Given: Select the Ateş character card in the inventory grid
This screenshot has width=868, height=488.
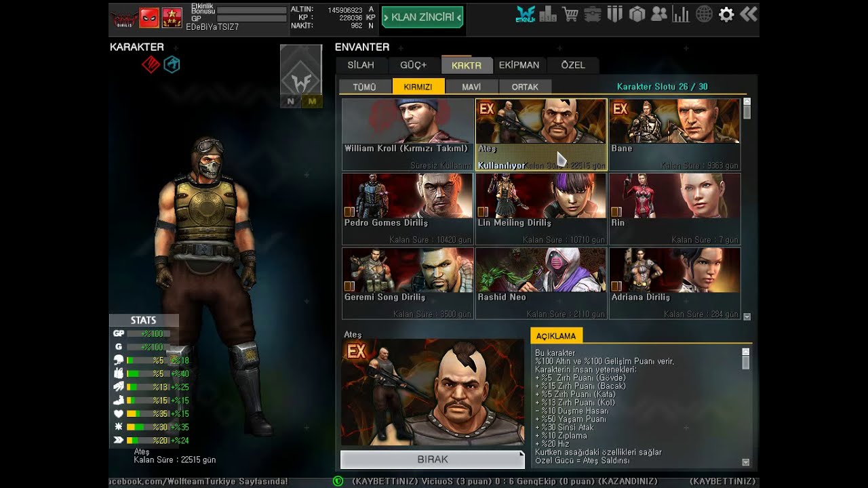Looking at the screenshot, I should click(541, 134).
